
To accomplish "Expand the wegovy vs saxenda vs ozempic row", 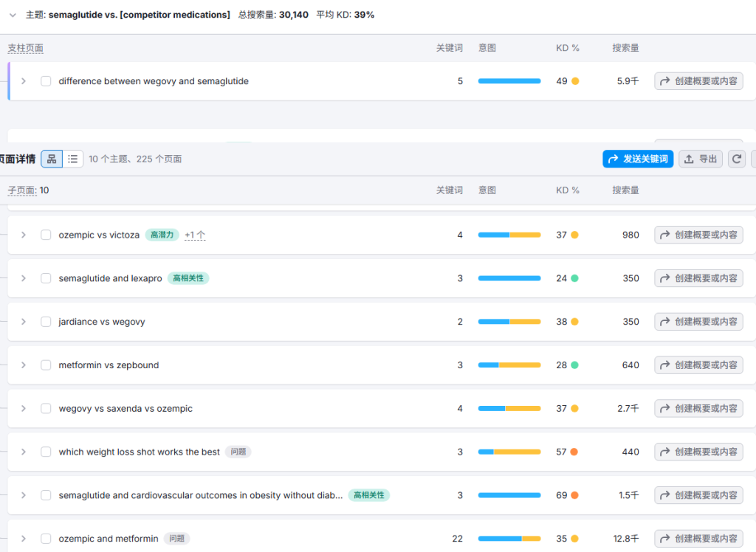I will 23,408.
